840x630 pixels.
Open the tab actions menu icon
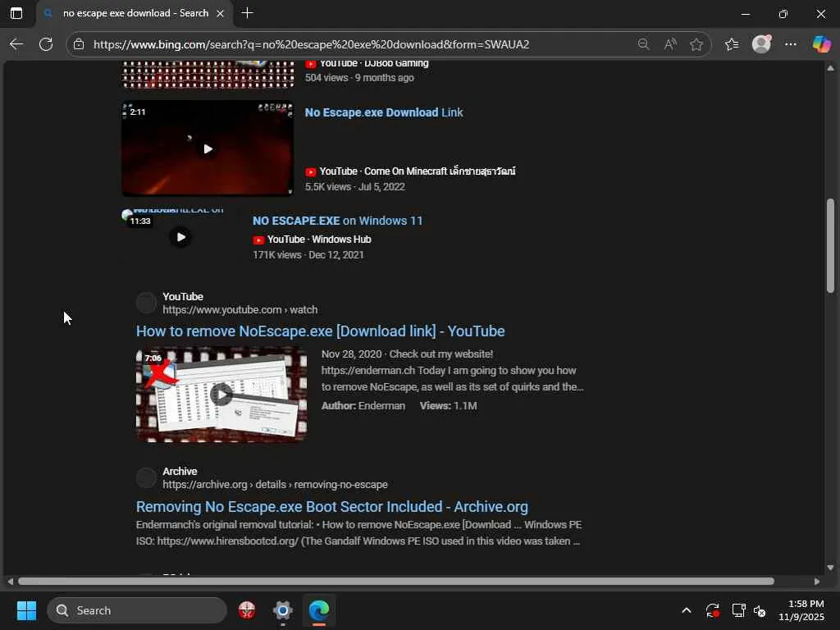16,13
